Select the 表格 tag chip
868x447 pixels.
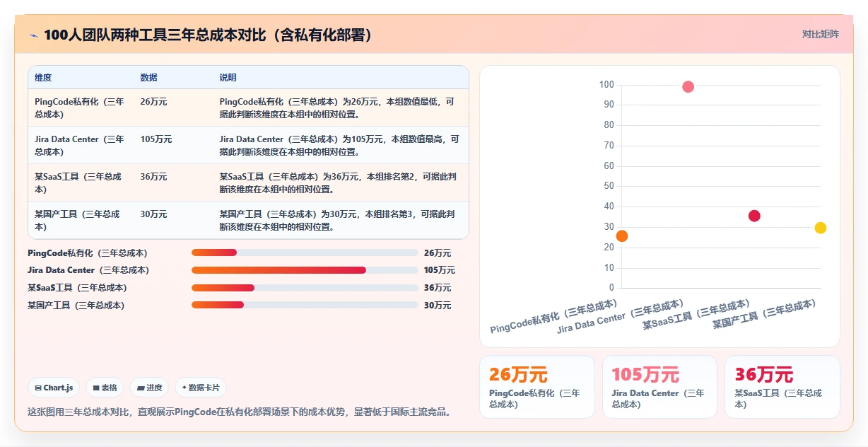[105, 388]
